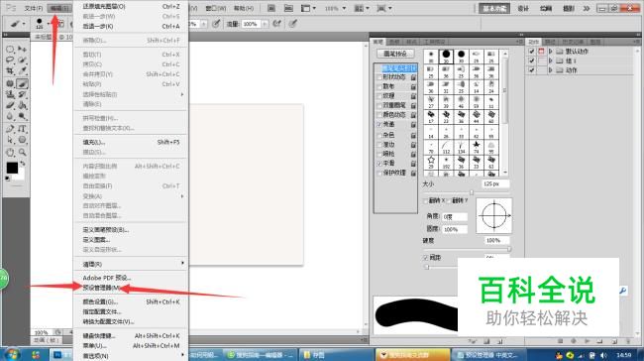Image resolution: width=644 pixels, height=361 pixels.
Task: Click the swap foreground/background colors arrow
Action: 23,164
